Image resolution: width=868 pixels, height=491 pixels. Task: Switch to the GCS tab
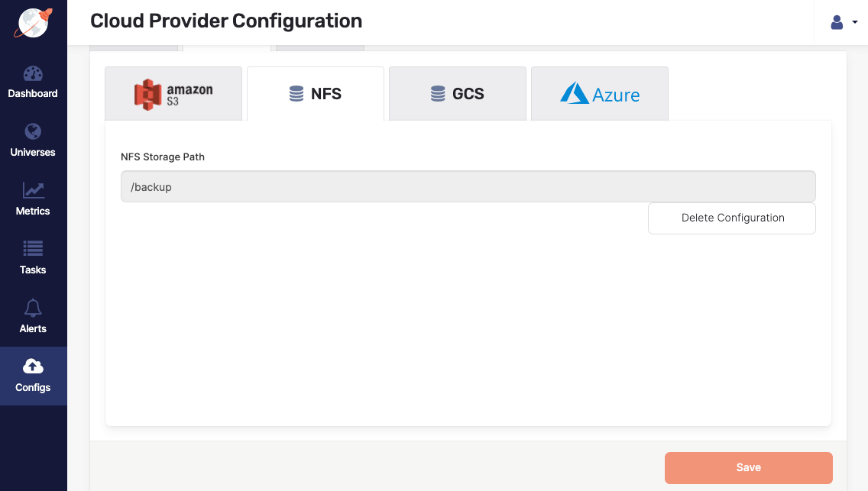coord(457,93)
